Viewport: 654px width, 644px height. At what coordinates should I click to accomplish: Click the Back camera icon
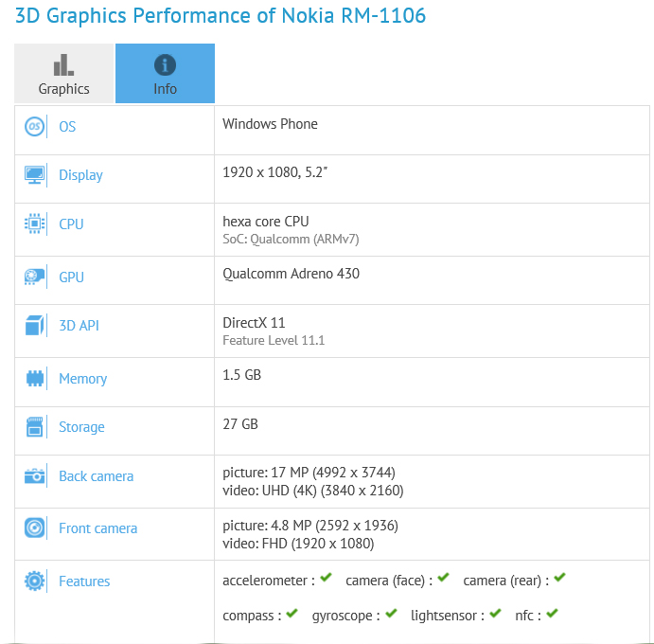click(35, 476)
